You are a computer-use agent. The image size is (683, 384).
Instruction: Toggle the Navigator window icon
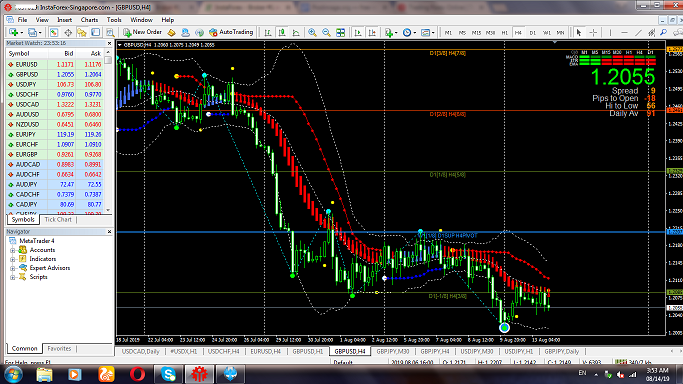[x=82, y=32]
